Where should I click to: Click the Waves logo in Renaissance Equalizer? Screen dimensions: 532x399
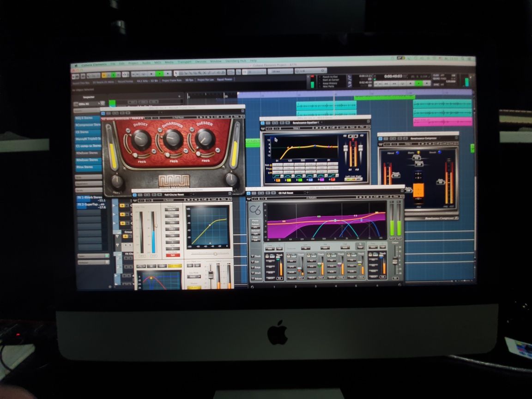tap(262, 128)
